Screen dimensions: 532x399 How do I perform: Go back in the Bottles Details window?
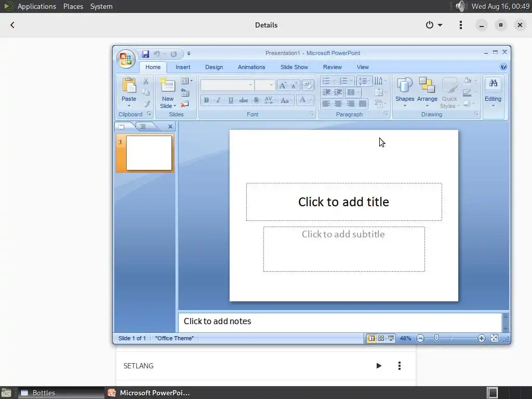point(12,25)
